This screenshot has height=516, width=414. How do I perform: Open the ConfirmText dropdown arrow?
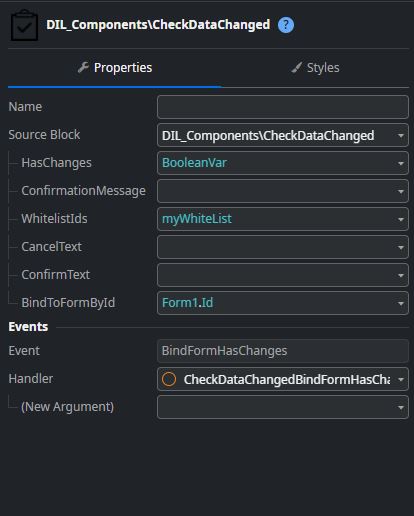[401, 275]
